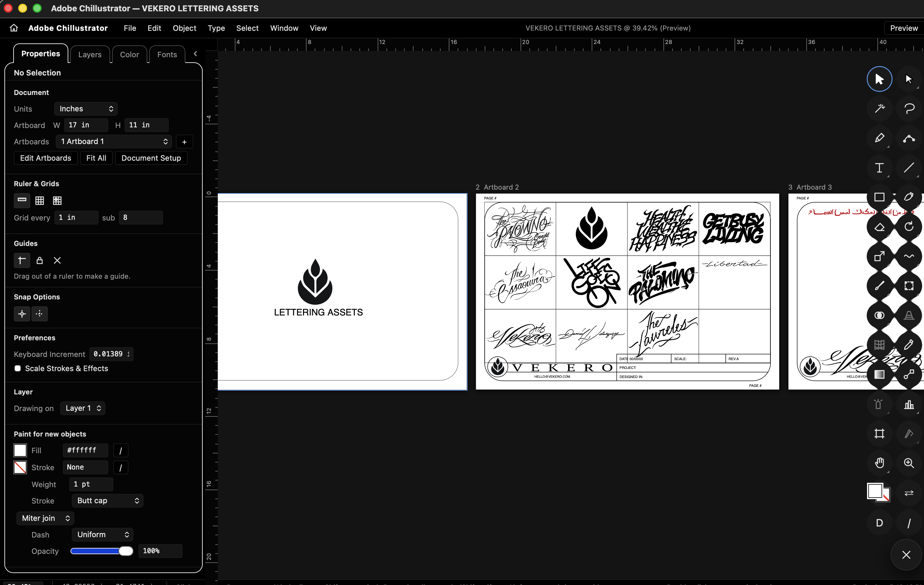Viewport: 924px width, 585px height.
Task: Open the Artboards selector dropdown
Action: coord(114,142)
